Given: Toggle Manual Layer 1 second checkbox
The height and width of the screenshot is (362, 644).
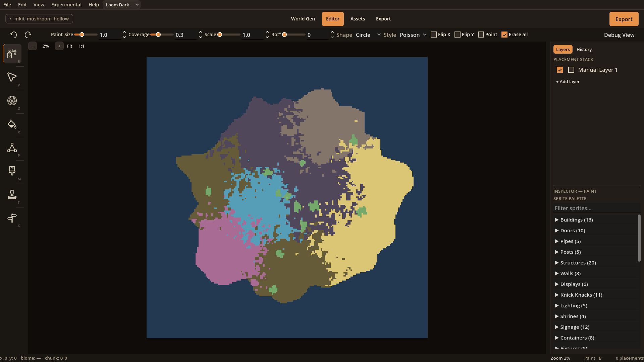Looking at the screenshot, I should [571, 70].
